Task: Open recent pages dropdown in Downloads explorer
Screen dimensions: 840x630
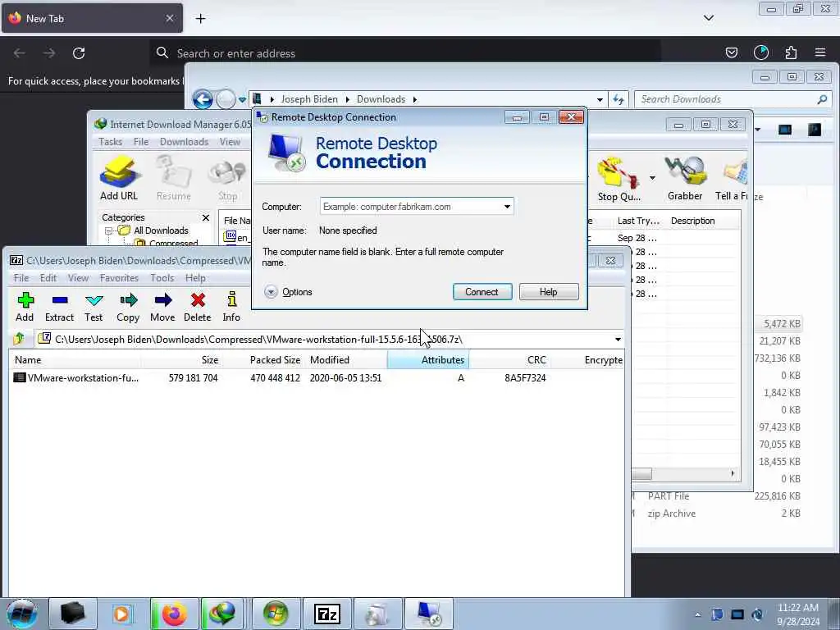Action: (242, 99)
